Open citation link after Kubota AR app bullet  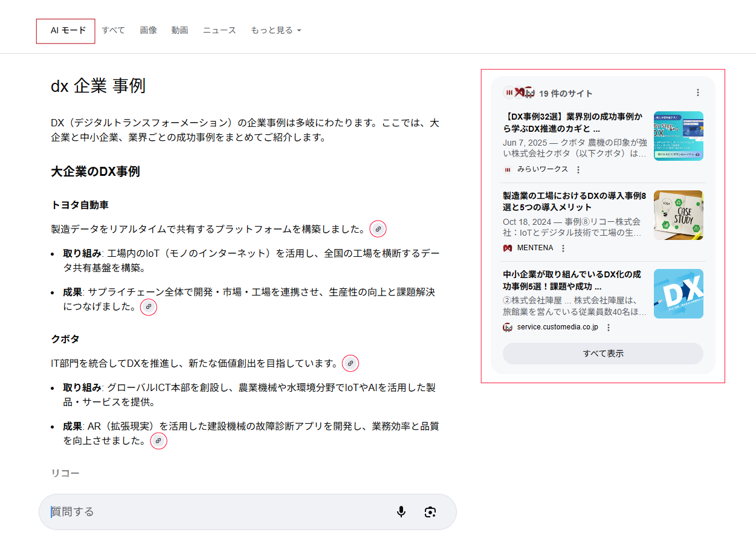[x=158, y=441]
